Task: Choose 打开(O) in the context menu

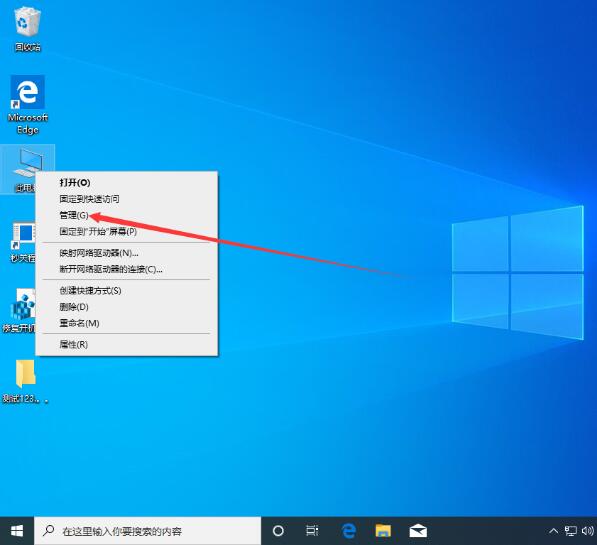Action: coord(126,182)
